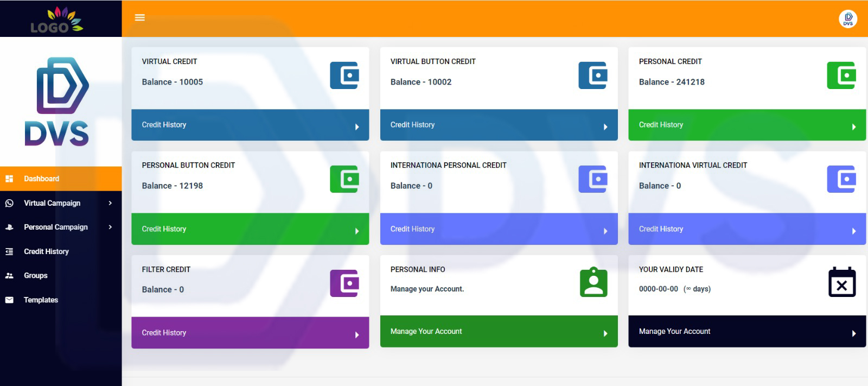Open Credit History from the sidebar
The width and height of the screenshot is (868, 386).
click(46, 251)
